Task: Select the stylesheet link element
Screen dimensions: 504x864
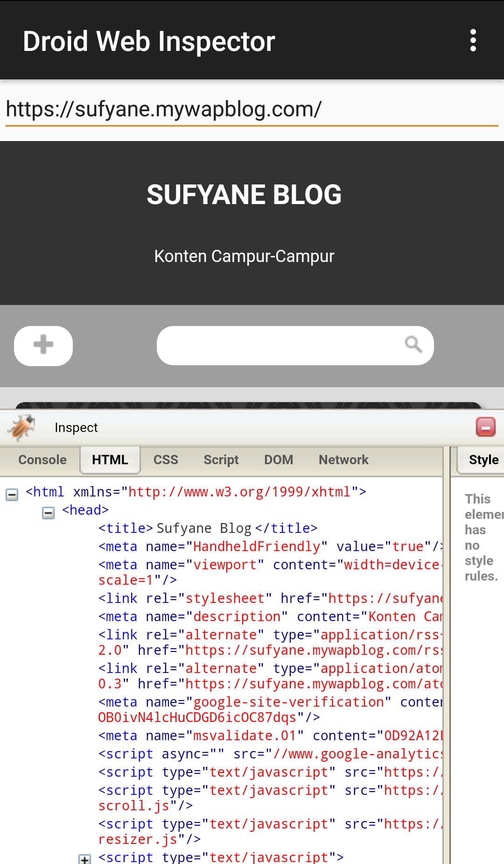Action: point(270,598)
